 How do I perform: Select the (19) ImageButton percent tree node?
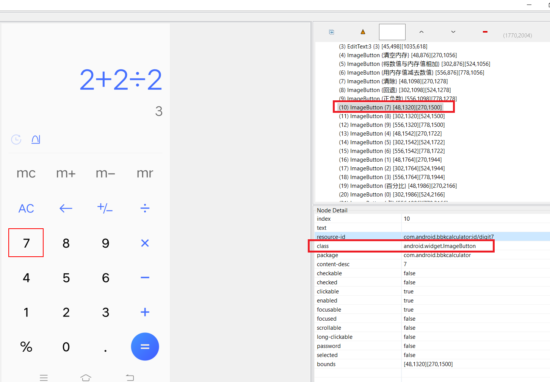pyautogui.click(x=398, y=186)
